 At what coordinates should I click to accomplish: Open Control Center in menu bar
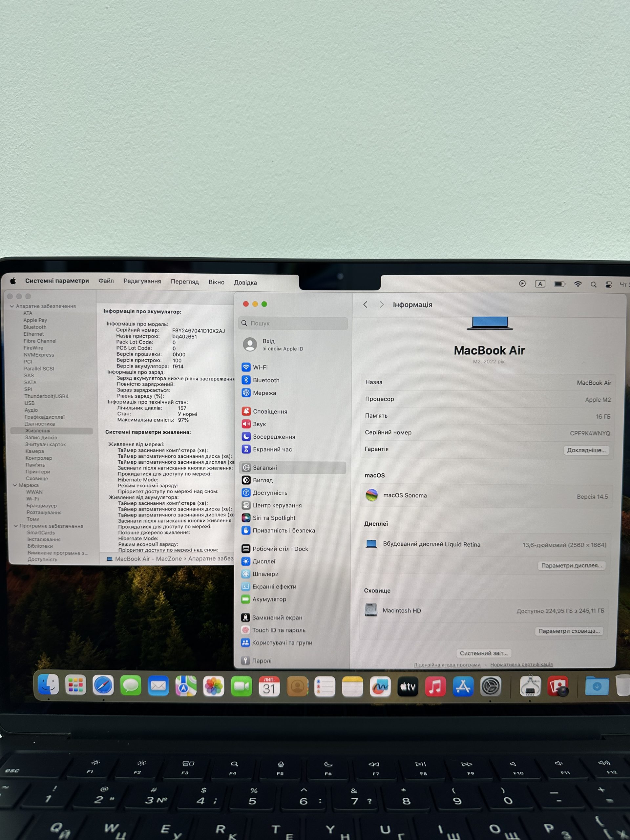point(608,284)
